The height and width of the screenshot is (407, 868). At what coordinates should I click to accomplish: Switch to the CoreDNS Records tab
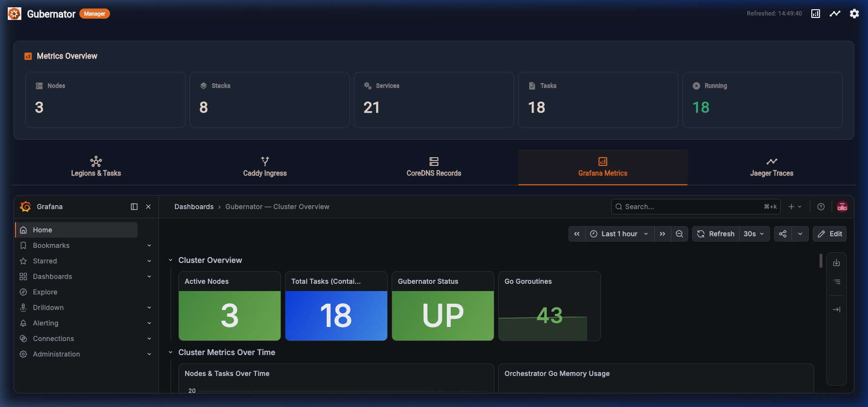[x=434, y=167]
